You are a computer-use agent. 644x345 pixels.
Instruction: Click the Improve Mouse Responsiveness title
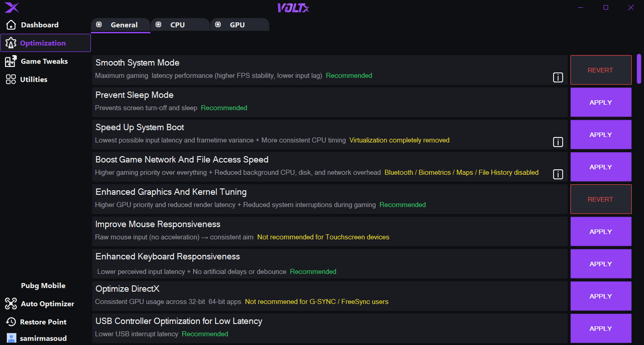click(x=158, y=225)
